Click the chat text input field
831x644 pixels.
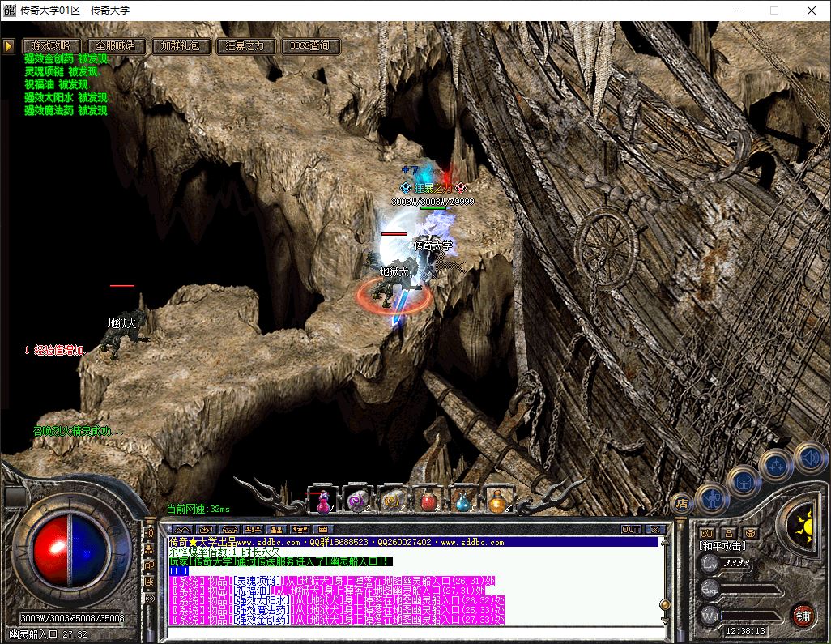point(416,633)
